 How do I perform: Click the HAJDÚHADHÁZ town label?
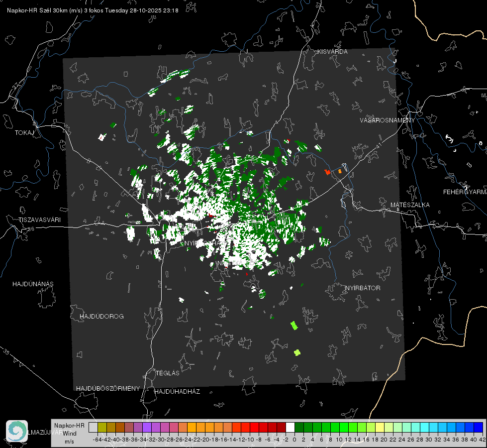pos(177,392)
